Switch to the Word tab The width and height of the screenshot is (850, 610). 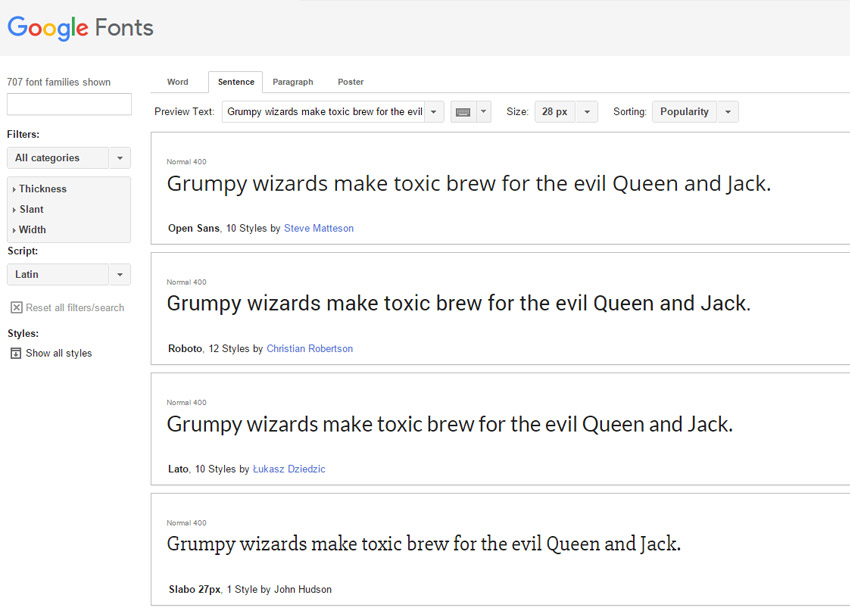(x=178, y=82)
